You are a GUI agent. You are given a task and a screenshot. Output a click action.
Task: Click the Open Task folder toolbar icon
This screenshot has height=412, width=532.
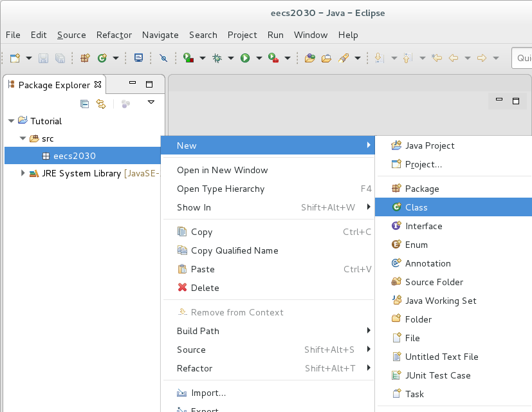coord(326,59)
